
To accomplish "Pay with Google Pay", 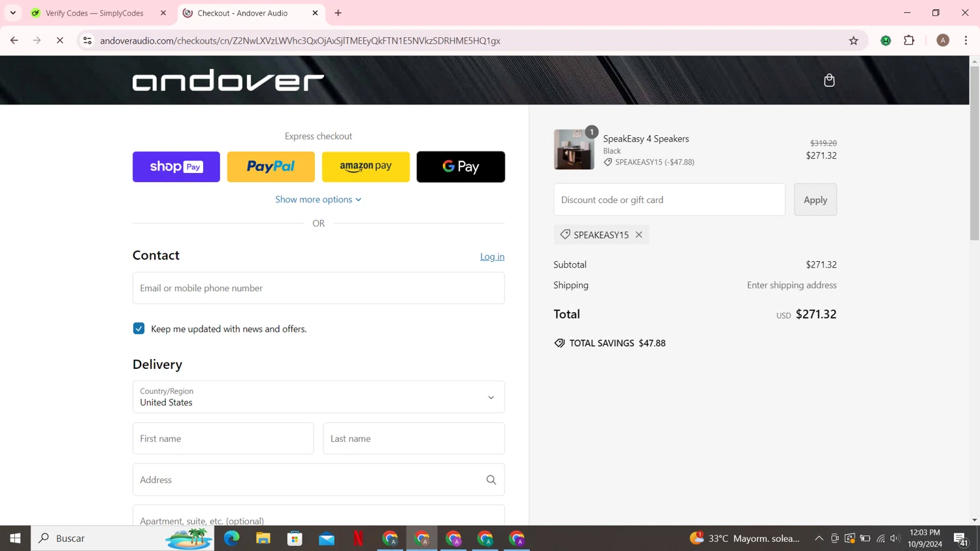I will pyautogui.click(x=461, y=166).
